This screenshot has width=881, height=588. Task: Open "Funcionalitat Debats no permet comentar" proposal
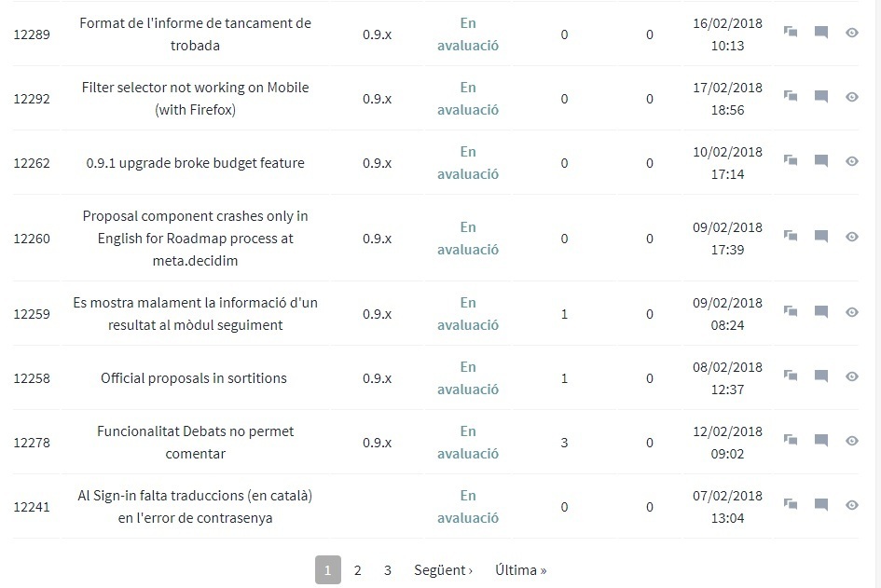(195, 443)
